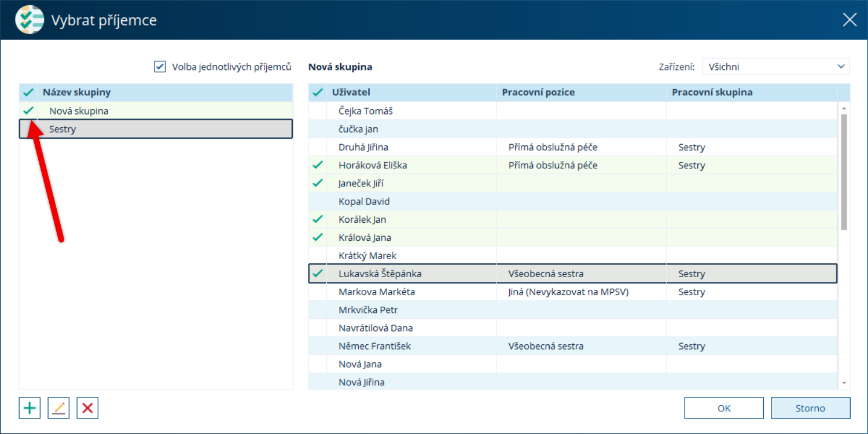
Task: Check the box for Druhá Jiřina
Action: 318,147
